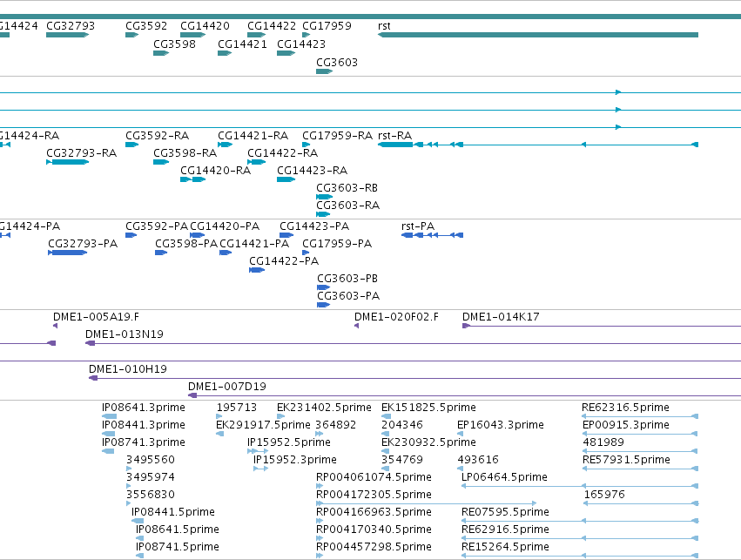Screen dimensions: 741x560
Task: Click the CG14422-PA protein label
Action: coord(284,261)
